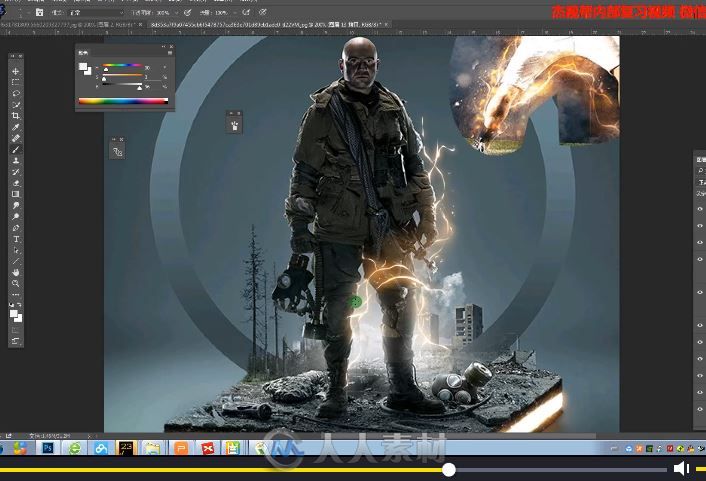Select the Clone Stamp tool
Viewport: 706px width, 481px height.
(x=16, y=161)
